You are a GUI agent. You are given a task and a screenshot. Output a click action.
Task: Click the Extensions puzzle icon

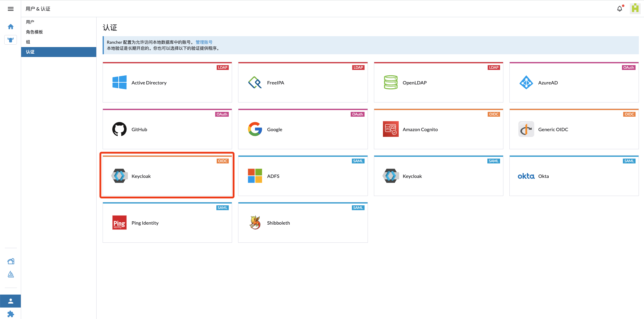[11, 314]
